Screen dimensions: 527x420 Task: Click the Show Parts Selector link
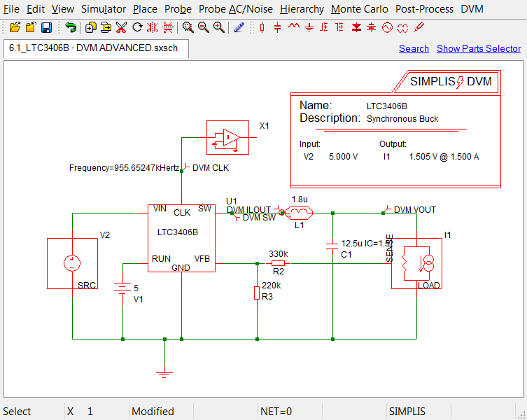[x=479, y=48]
